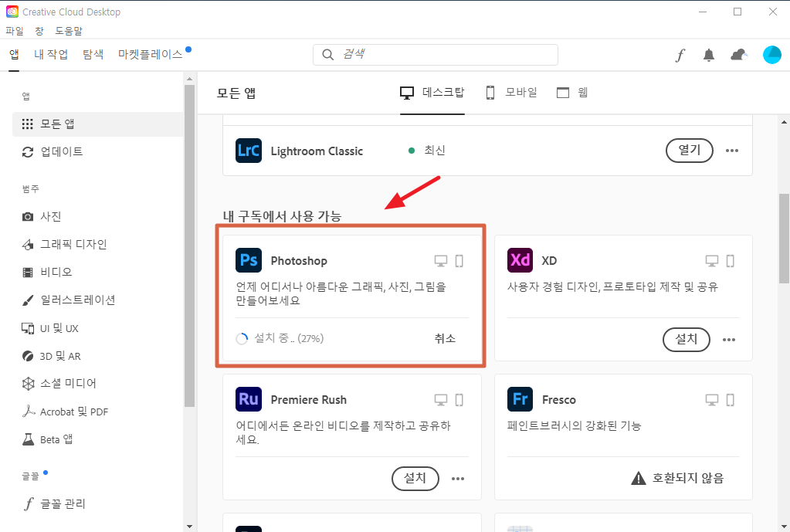Image resolution: width=790 pixels, height=532 pixels.
Task: Open more options for Premiere Rush
Action: point(457,479)
